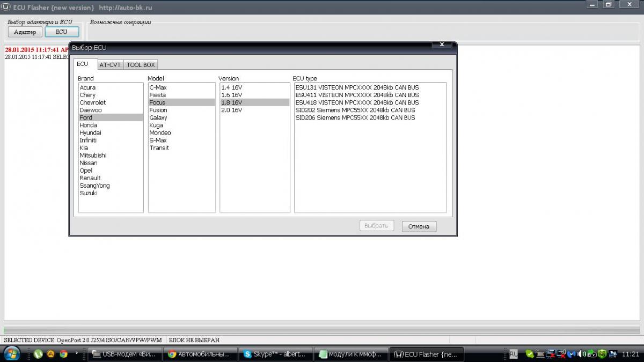The height and width of the screenshot is (362, 644).
Task: Switch to the AT-CVT tab
Action: coord(110,65)
